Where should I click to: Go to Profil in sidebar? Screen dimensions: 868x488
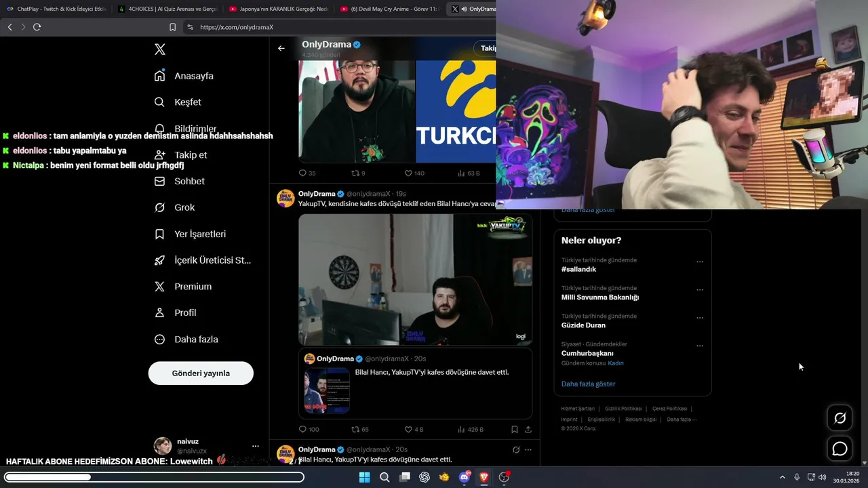click(175, 312)
